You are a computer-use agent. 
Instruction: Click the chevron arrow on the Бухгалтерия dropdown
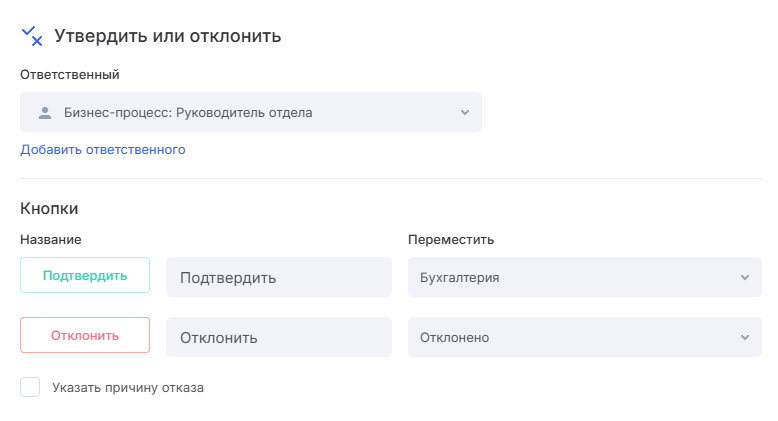coord(744,278)
